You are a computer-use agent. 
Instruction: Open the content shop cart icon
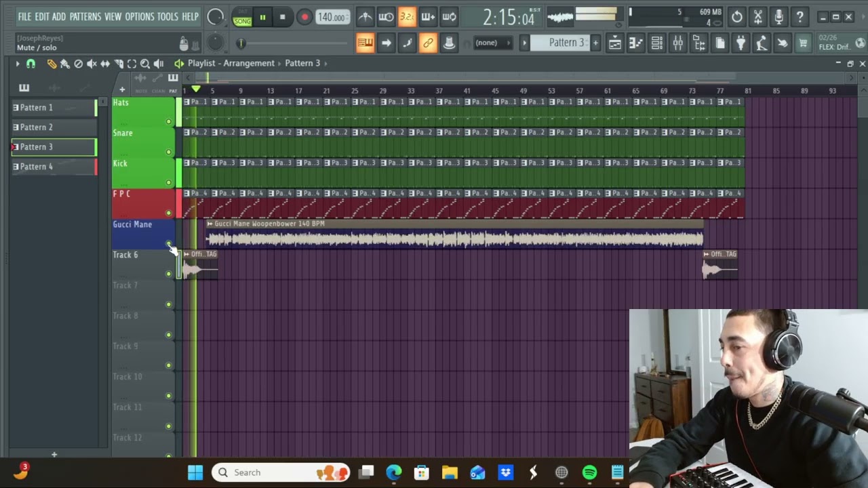coord(804,43)
